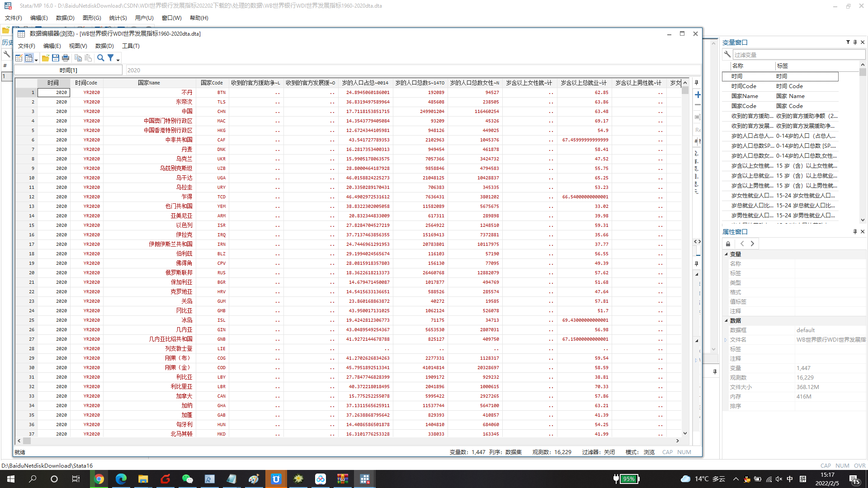This screenshot has height=488, width=868.
Task: Open dropdown arrow next to filter icon
Action: [x=118, y=60]
